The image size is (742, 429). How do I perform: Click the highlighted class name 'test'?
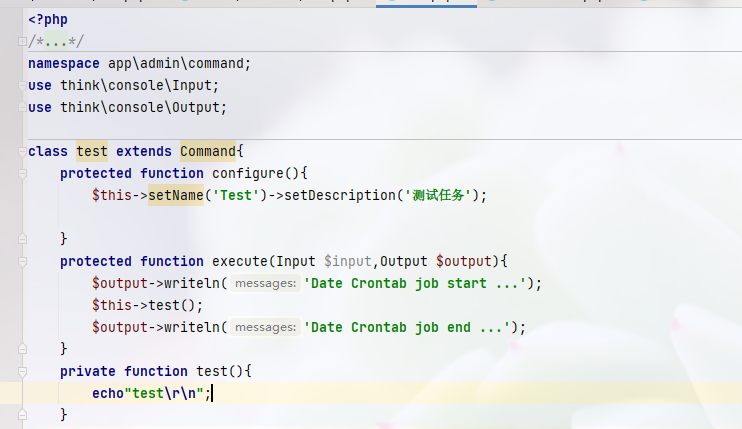(92, 151)
